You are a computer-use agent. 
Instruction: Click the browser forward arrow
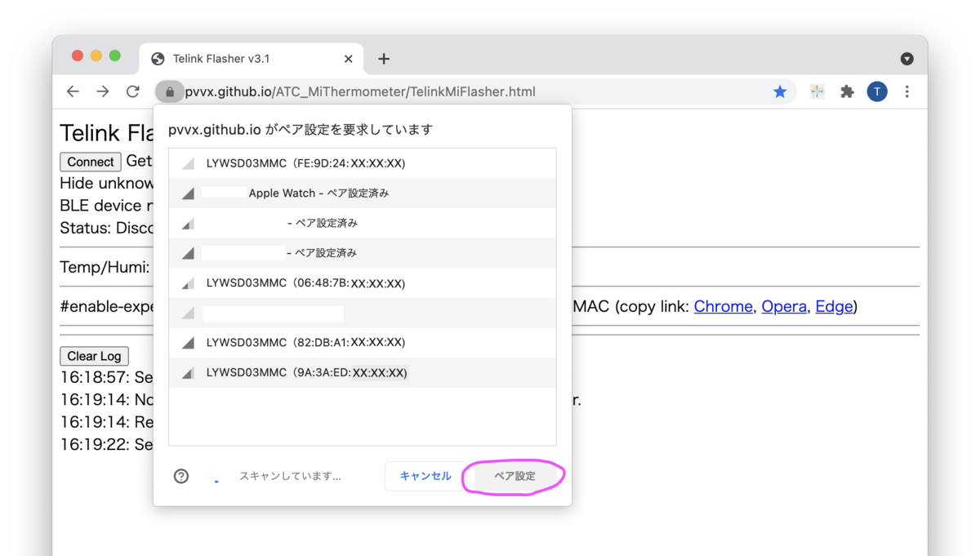coord(102,91)
